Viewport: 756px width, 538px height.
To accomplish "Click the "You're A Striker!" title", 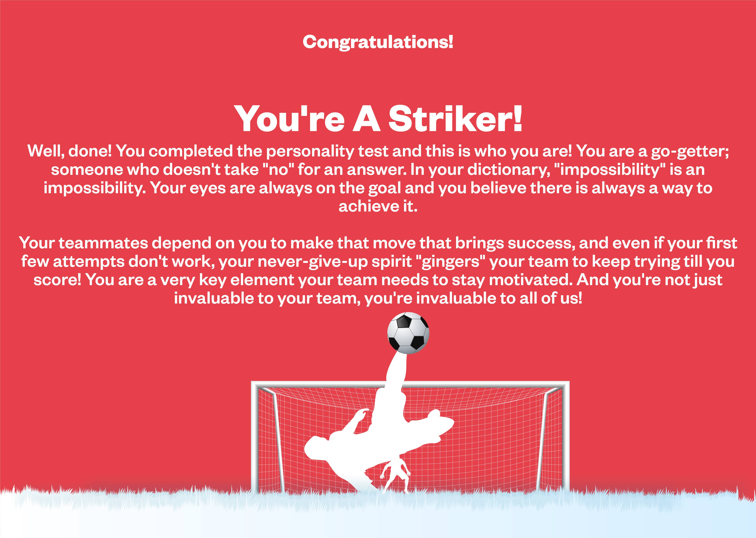I will pos(378,119).
